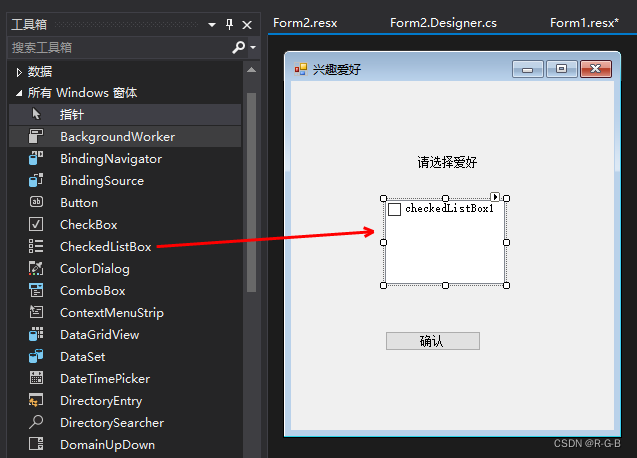Click the checkedListBox1 item text
Screen dimensions: 637x458
click(450, 208)
